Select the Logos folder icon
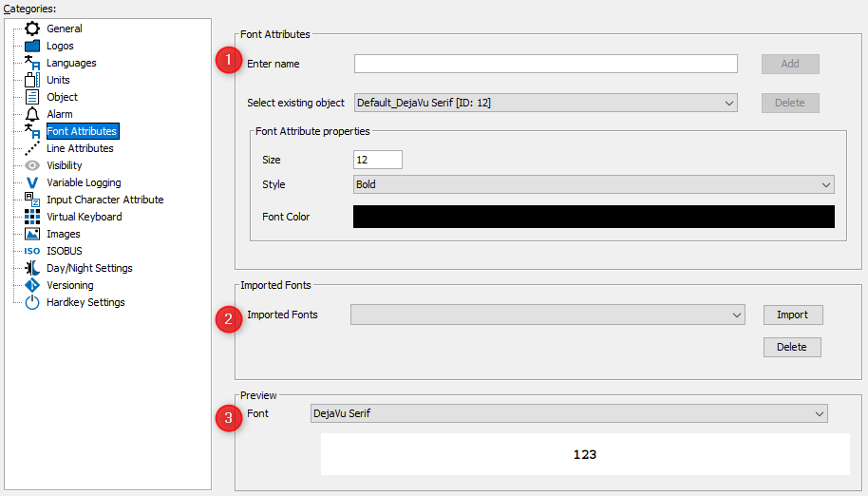Screen dimensions: 868x496 32,46
